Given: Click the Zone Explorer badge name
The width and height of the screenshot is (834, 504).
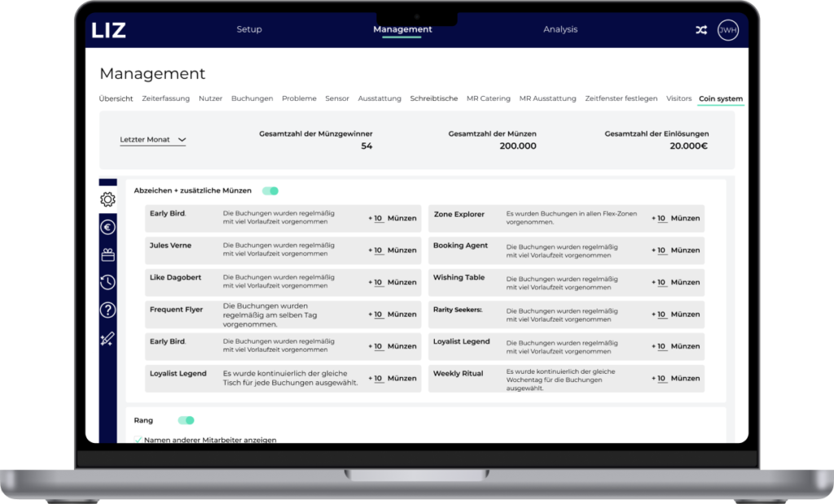Looking at the screenshot, I should point(459,214).
